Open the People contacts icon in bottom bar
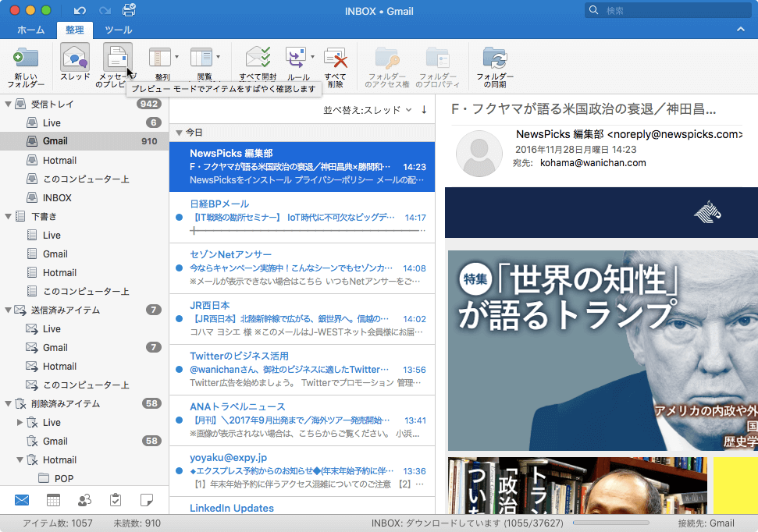This screenshot has width=758, height=532. (84, 500)
